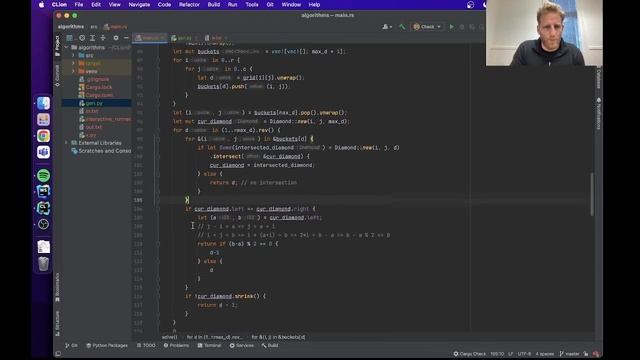Open the Commit tool window tab
This screenshot has width=640, height=360.
click(x=57, y=76)
